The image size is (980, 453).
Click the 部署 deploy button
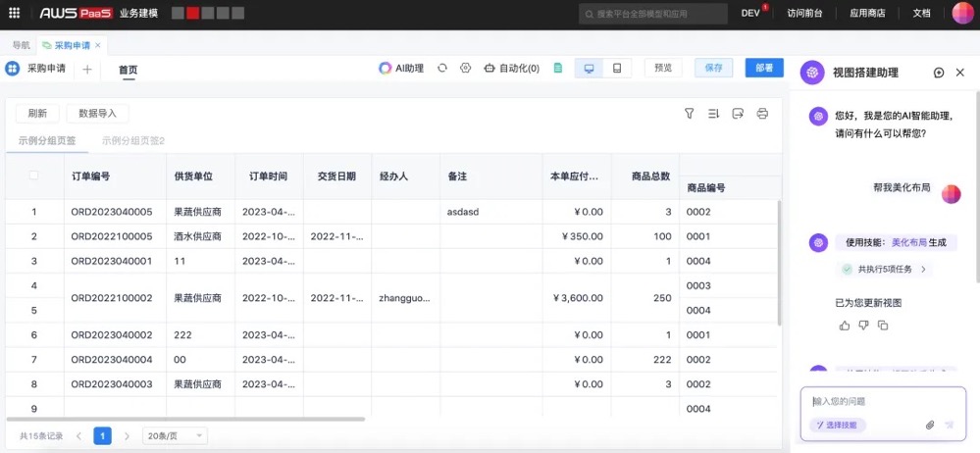click(x=764, y=68)
